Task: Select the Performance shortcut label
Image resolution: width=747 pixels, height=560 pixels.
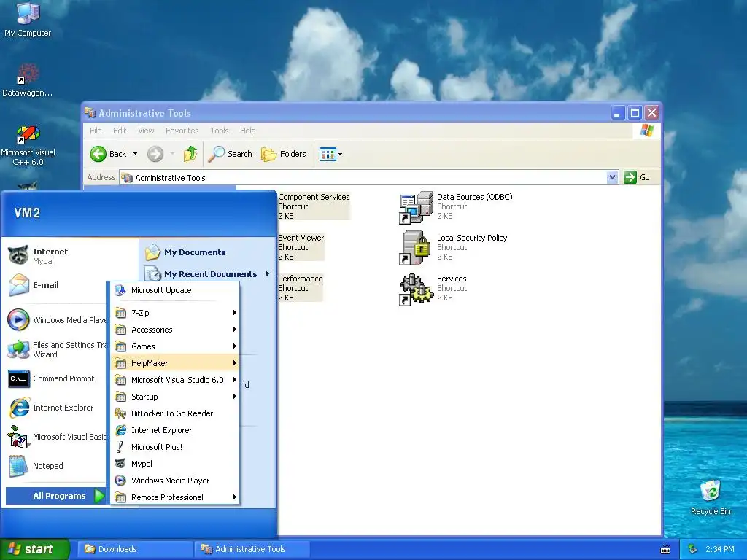Action: pyautogui.click(x=300, y=279)
